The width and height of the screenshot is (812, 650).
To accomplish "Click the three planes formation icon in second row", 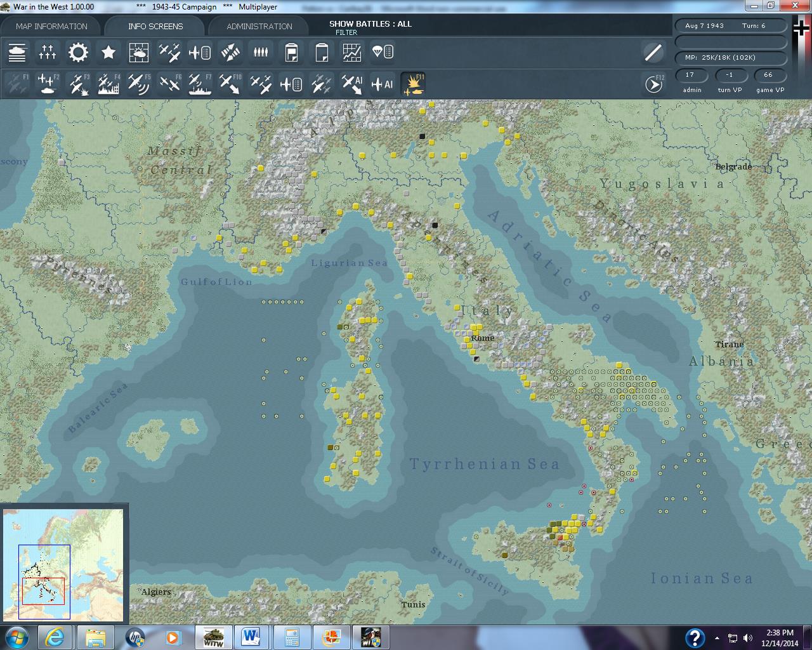I will tap(261, 84).
